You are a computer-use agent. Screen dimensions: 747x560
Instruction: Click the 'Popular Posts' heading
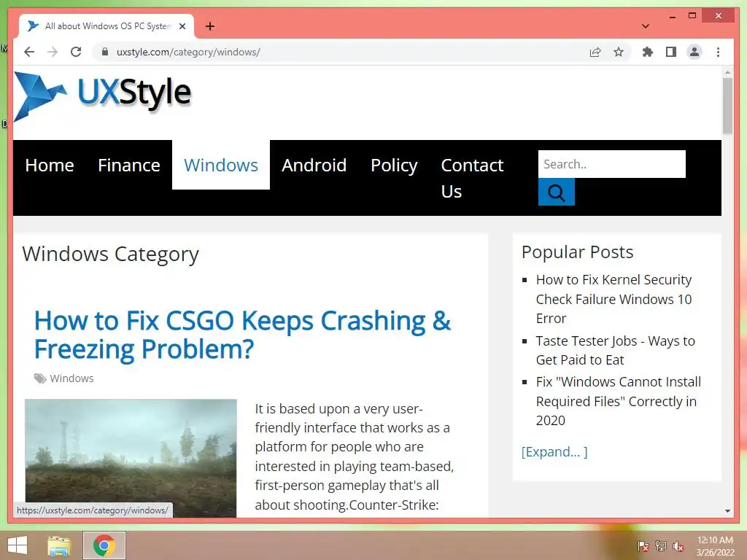[578, 252]
